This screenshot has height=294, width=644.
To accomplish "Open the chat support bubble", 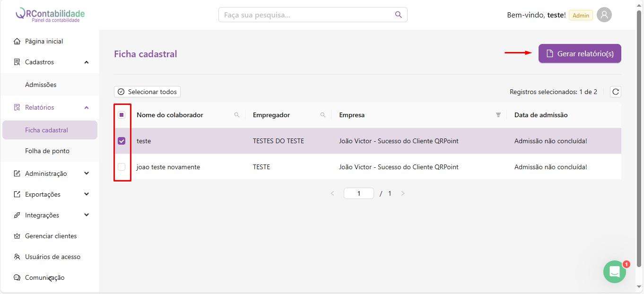I will tap(614, 272).
